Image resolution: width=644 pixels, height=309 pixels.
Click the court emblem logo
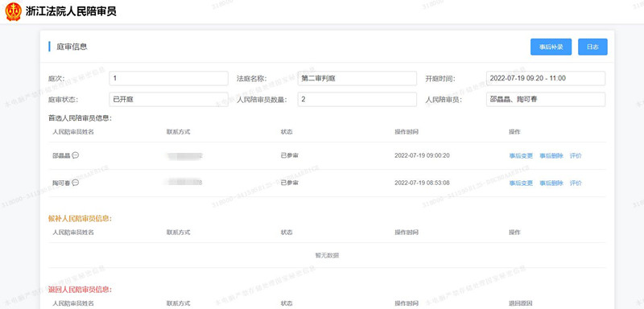click(x=13, y=11)
